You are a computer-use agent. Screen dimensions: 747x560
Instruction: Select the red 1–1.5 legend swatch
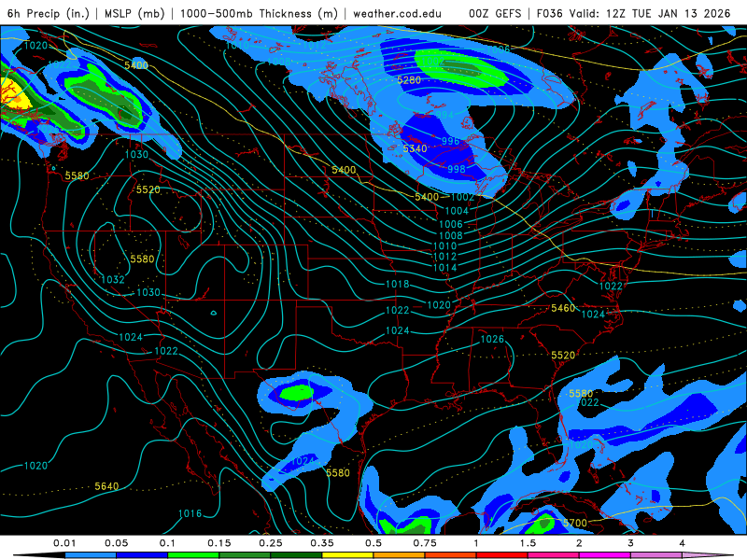point(502,555)
